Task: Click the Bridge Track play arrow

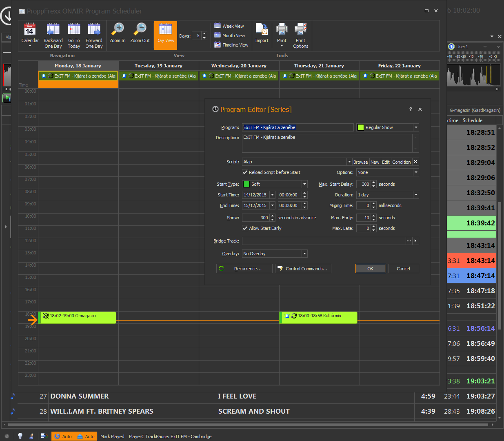Action: 415,241
